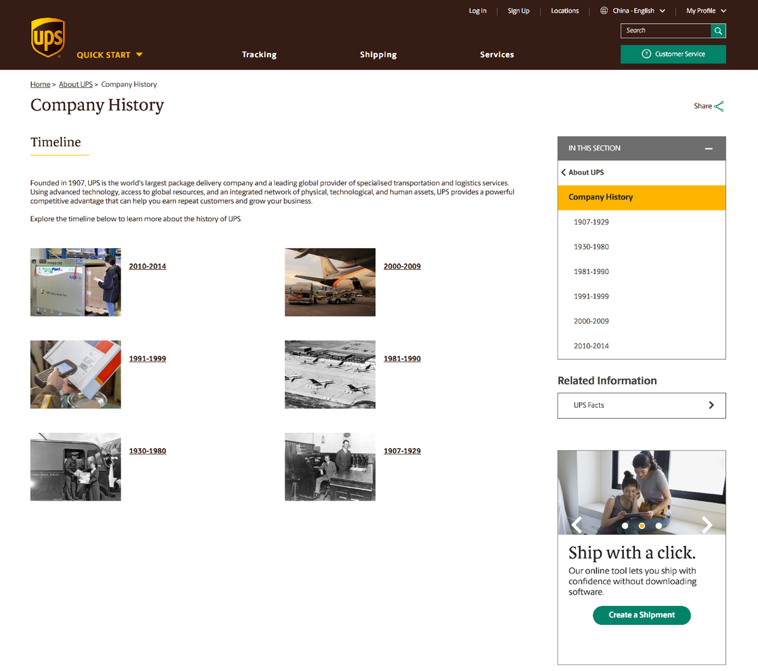Click the carousel previous arrow
The image size is (758, 671).
coord(576,525)
